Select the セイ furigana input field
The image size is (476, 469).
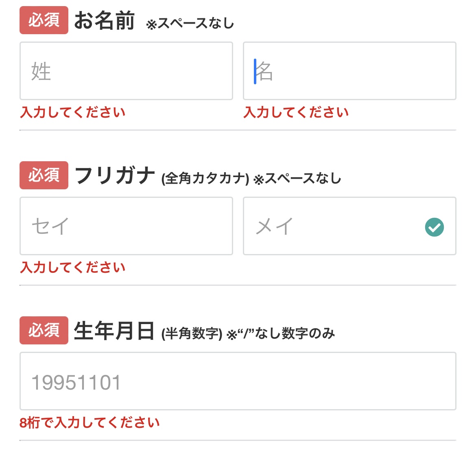(x=126, y=226)
